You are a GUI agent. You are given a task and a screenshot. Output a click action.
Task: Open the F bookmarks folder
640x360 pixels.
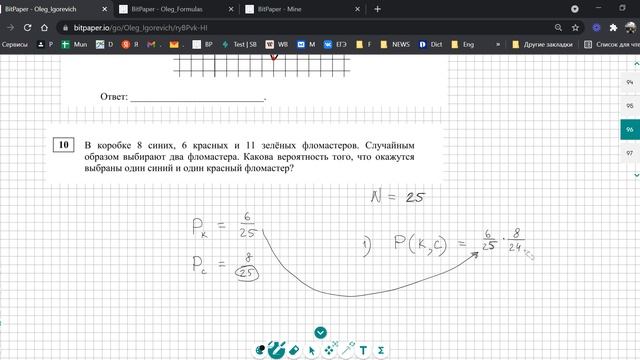[x=364, y=44]
